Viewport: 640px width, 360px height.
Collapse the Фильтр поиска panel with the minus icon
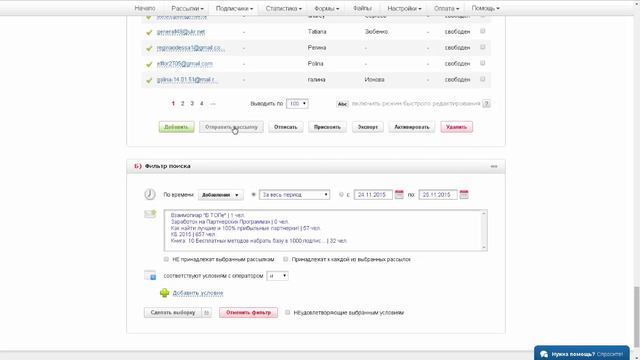click(x=494, y=166)
